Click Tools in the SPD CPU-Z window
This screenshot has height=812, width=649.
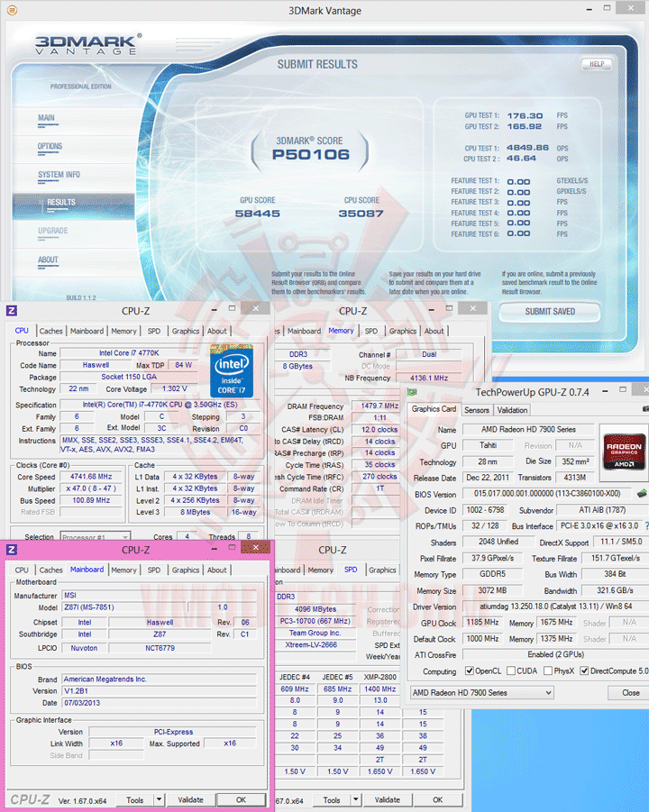[x=332, y=800]
